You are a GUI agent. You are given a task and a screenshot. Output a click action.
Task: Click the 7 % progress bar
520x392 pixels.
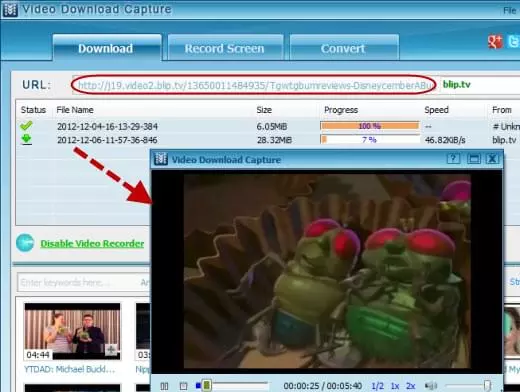(369, 140)
